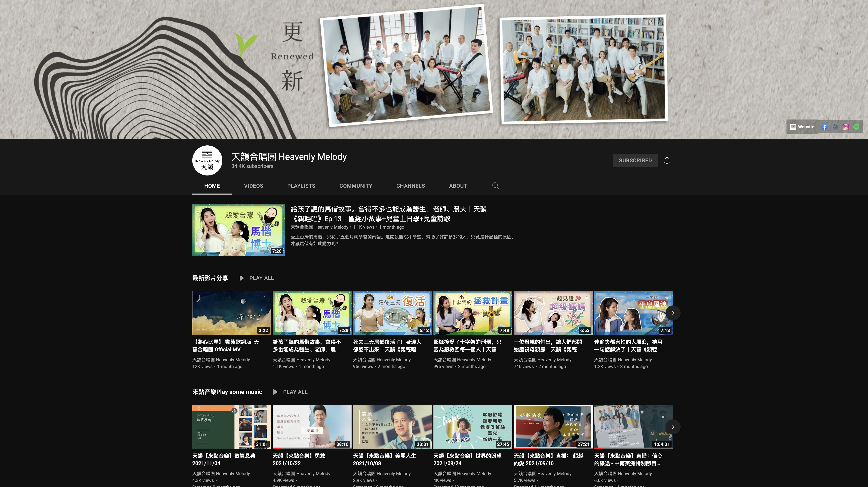Viewport: 868px width, 487px height.
Task: Open title 【將心比星】動態歌詞版 Official MV
Action: (x=226, y=346)
